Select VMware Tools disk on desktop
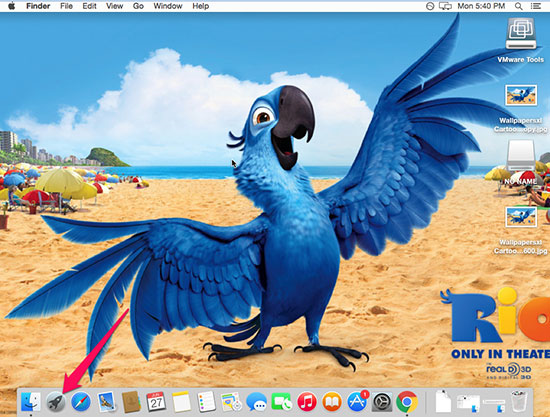This screenshot has width=550, height=417. [521, 34]
